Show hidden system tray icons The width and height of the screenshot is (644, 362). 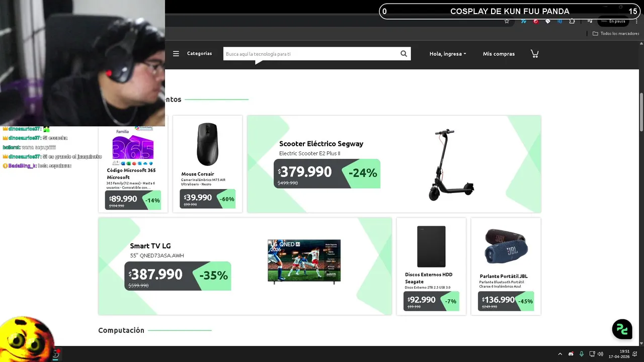point(560,354)
